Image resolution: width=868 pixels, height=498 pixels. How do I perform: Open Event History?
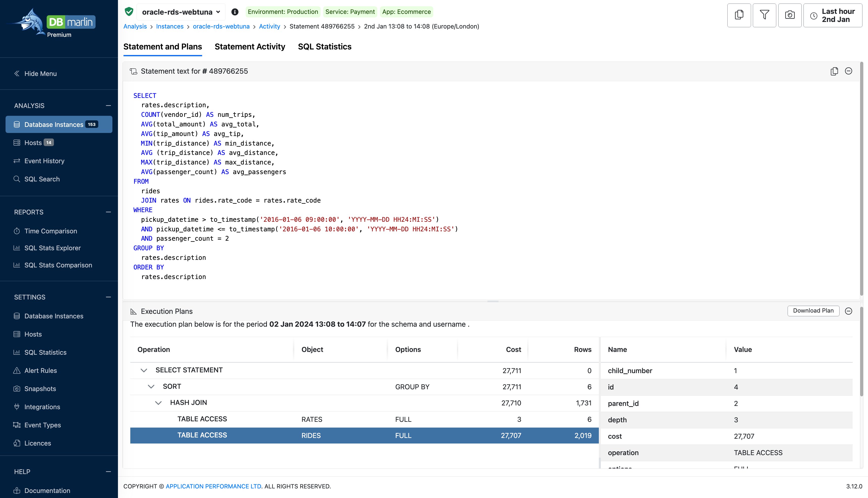click(x=39, y=161)
